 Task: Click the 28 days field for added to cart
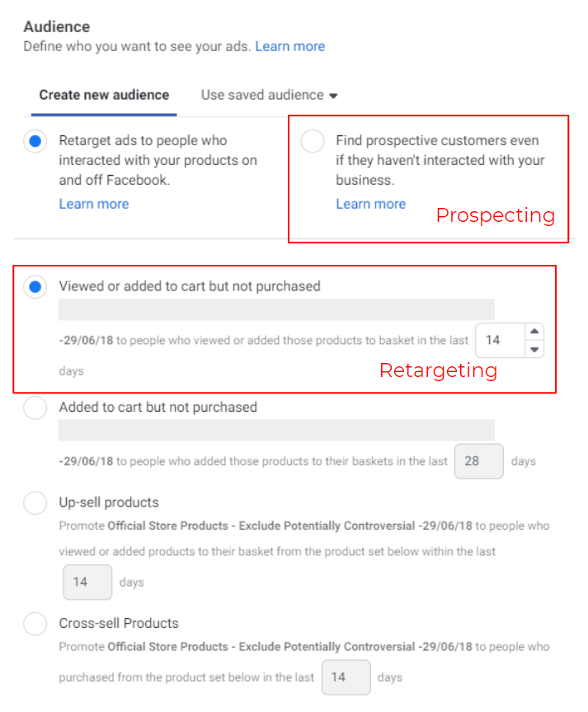(478, 461)
